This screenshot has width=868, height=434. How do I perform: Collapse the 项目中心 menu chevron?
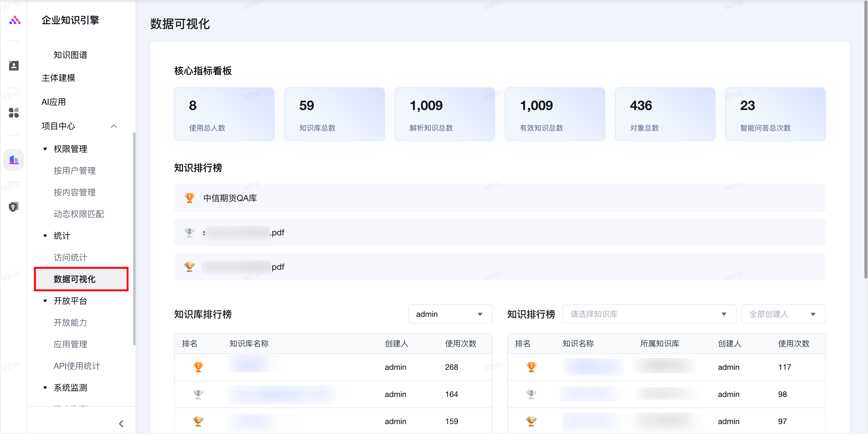tap(114, 126)
